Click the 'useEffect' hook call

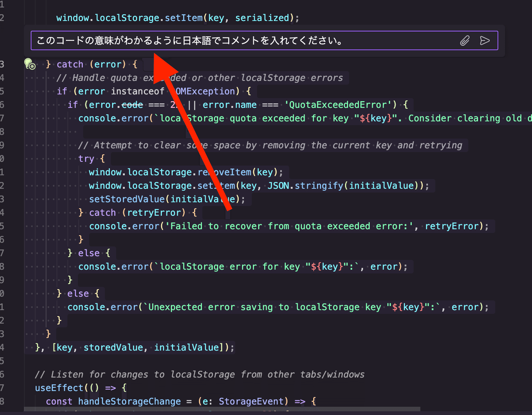59,388
